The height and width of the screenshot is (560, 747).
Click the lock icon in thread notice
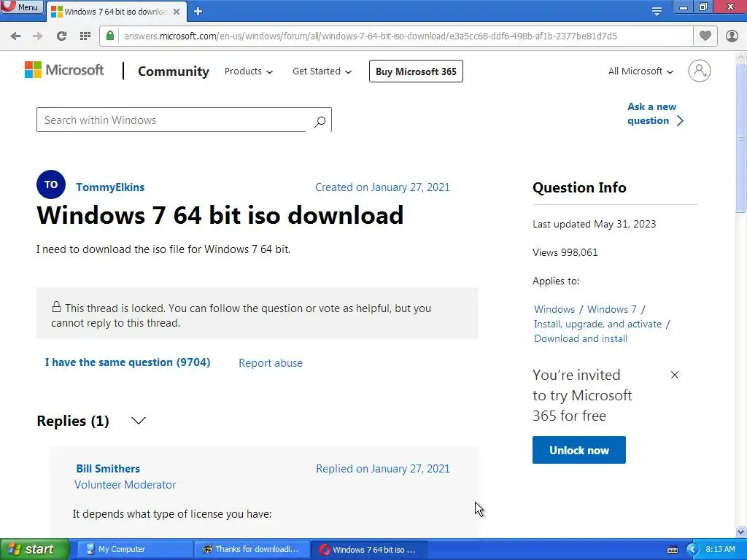(56, 307)
